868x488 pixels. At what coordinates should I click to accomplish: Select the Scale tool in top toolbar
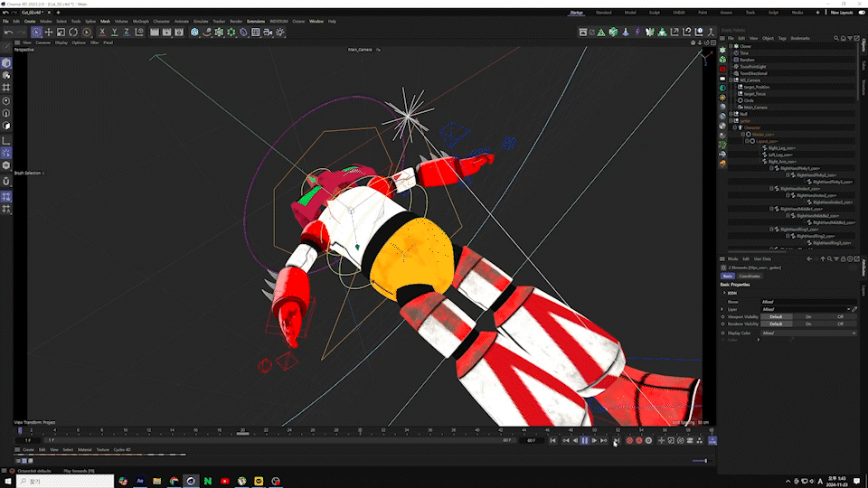[61, 33]
